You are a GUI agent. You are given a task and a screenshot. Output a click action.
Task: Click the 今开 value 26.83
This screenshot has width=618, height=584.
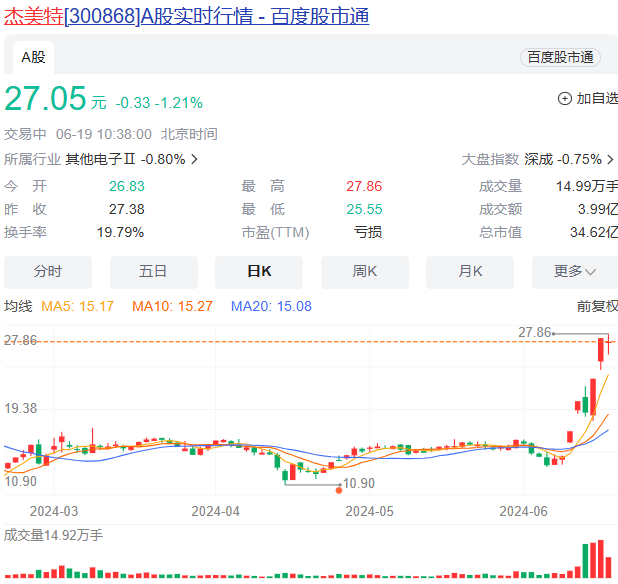pyautogui.click(x=127, y=186)
